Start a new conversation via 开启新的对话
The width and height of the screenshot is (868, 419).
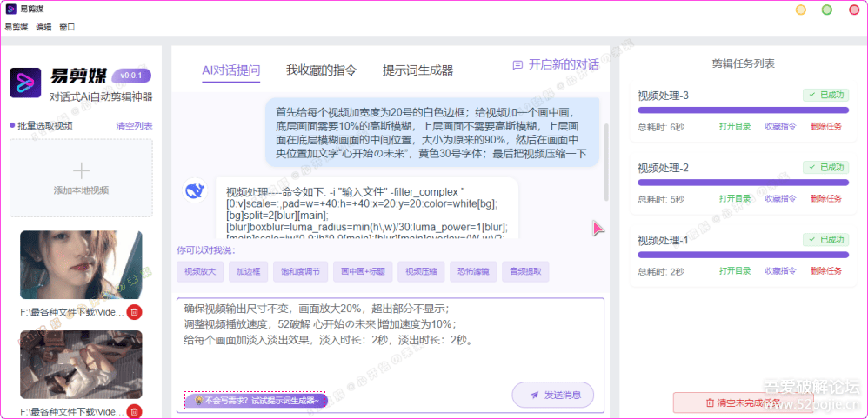pos(556,64)
